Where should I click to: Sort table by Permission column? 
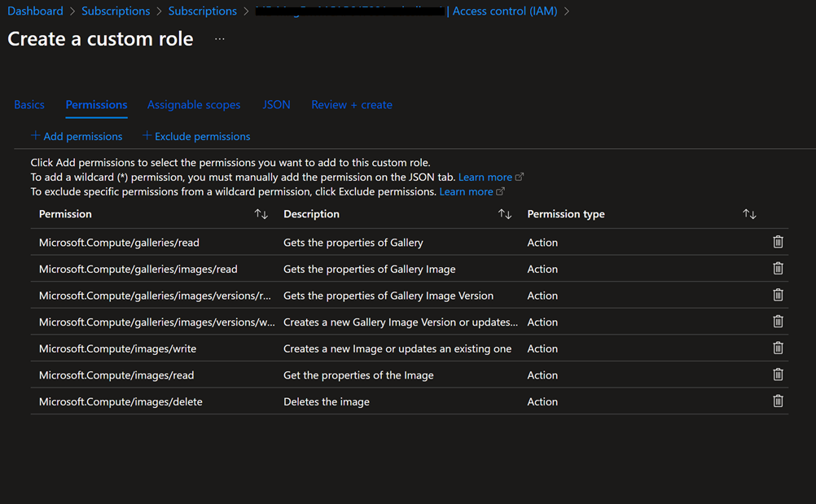pos(261,214)
